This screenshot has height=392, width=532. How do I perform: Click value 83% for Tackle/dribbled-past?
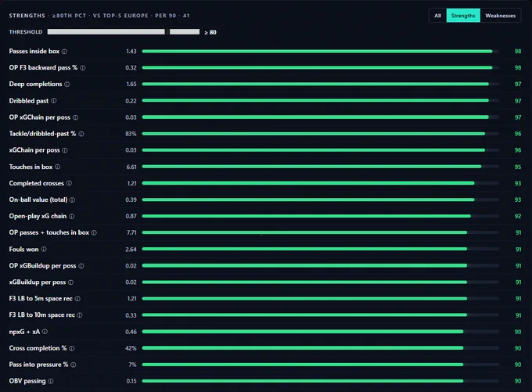(131, 134)
